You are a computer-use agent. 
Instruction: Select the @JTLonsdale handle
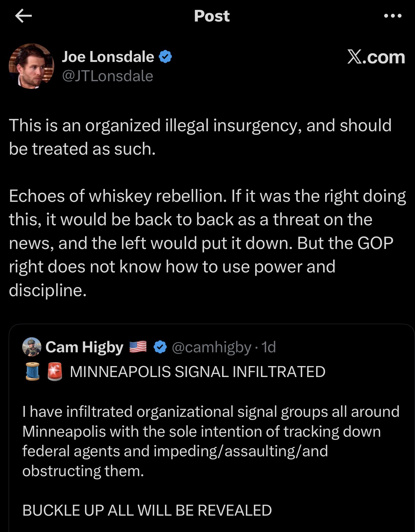pyautogui.click(x=108, y=76)
